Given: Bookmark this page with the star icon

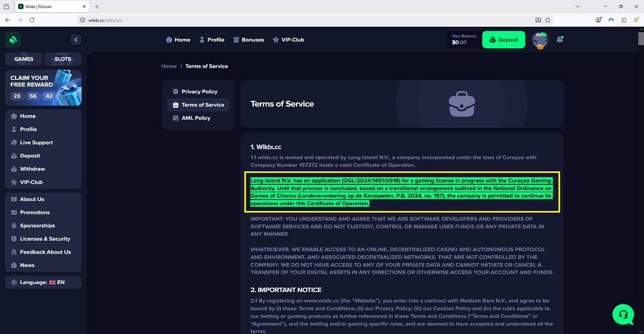Looking at the screenshot, I should point(548,20).
